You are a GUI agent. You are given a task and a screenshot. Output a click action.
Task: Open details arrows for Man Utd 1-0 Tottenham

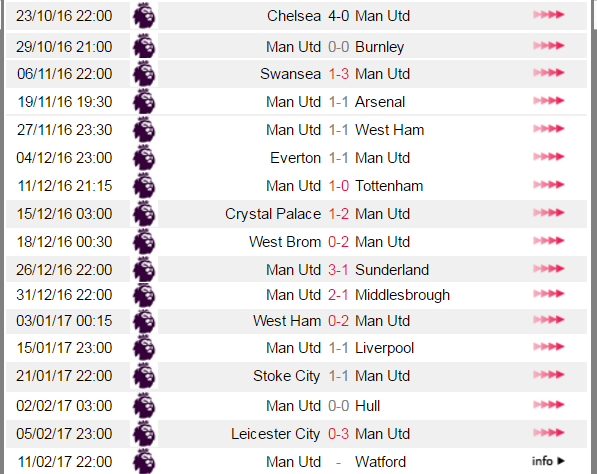tap(548, 185)
